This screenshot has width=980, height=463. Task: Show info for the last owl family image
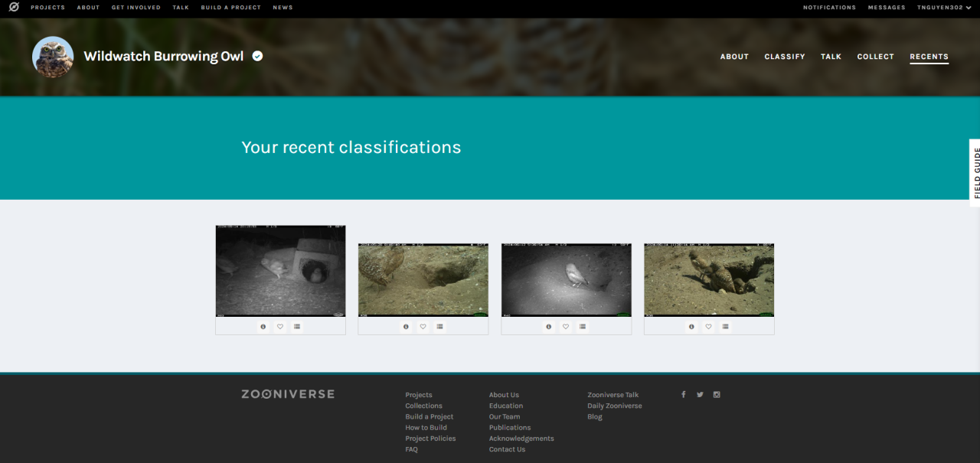pos(692,326)
